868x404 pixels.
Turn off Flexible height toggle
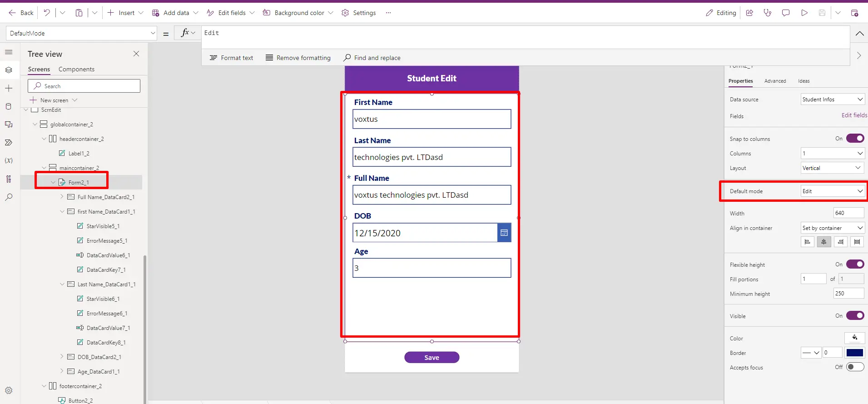pos(855,264)
